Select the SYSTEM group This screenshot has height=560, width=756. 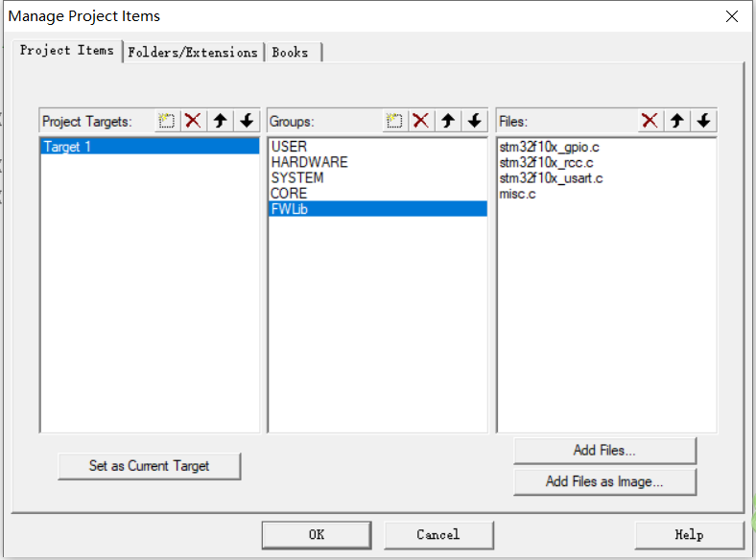click(377, 177)
